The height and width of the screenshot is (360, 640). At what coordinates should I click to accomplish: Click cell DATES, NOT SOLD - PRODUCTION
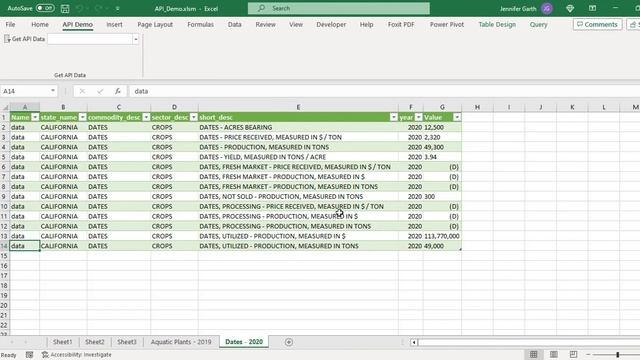pyautogui.click(x=298, y=196)
